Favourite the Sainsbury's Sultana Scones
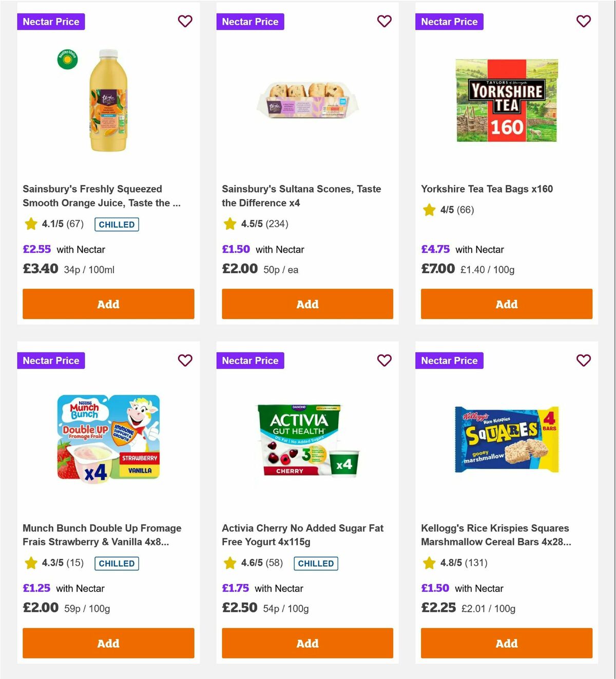 click(x=384, y=22)
